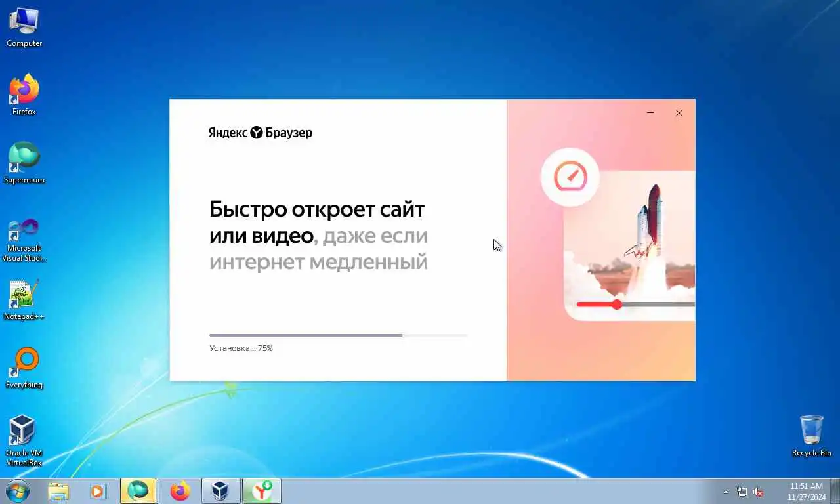Show hidden system tray icons
The height and width of the screenshot is (504, 840).
pos(726,492)
